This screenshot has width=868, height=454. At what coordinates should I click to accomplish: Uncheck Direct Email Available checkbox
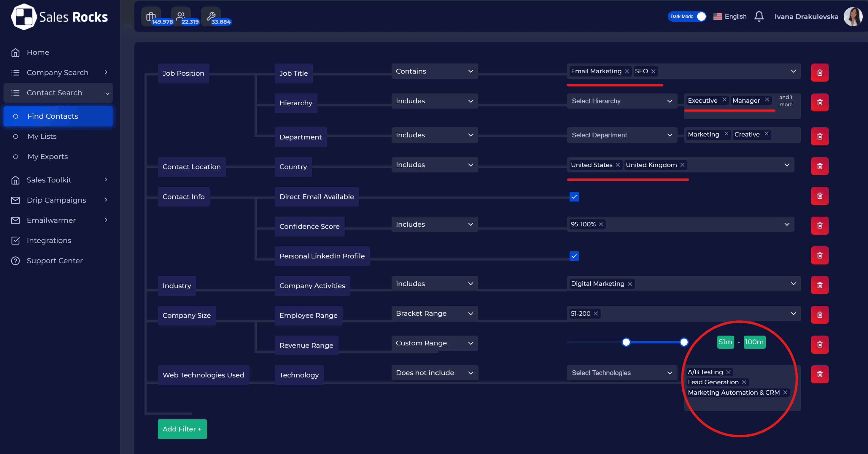(574, 197)
